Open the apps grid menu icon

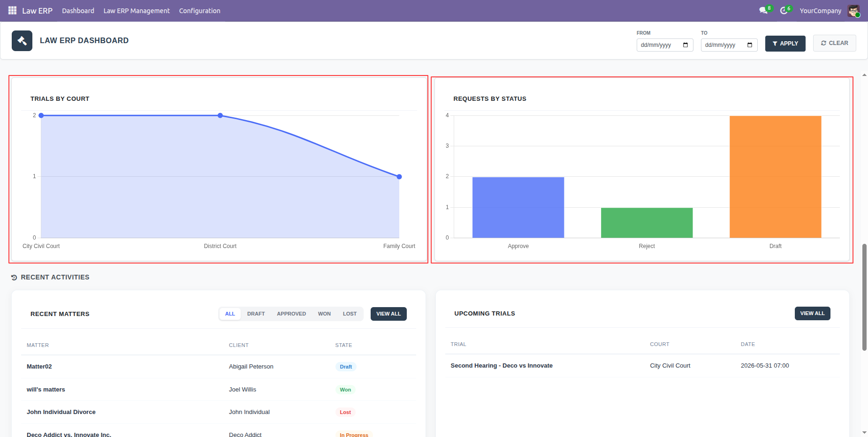12,10
